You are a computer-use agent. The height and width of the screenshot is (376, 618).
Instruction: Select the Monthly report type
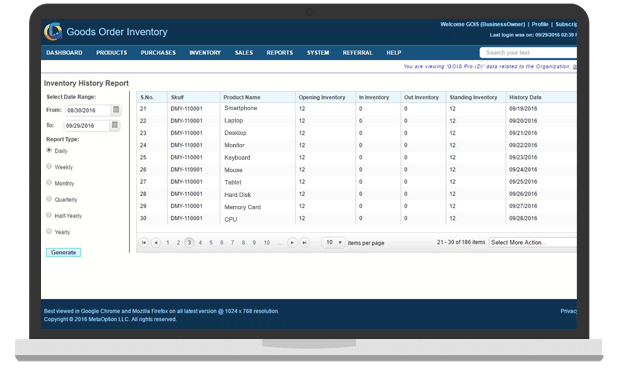click(49, 182)
